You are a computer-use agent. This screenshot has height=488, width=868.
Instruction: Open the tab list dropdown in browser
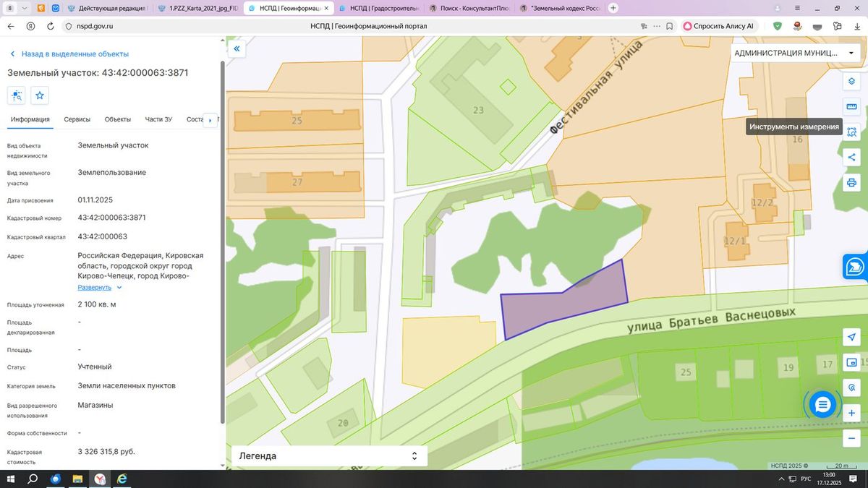[x=25, y=8]
